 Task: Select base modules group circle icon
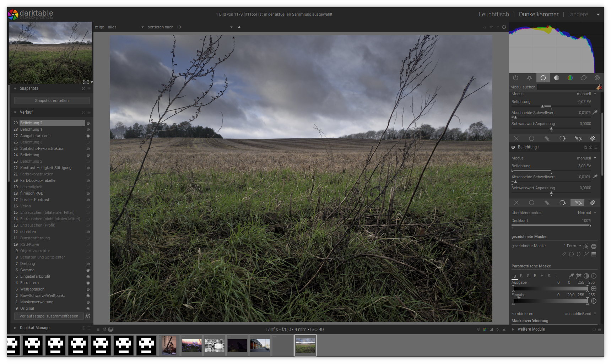pos(543,78)
